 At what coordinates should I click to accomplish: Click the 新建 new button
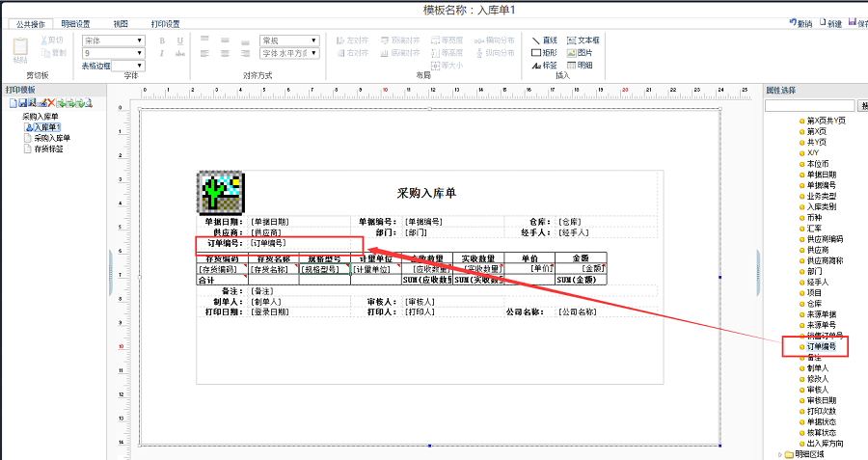831,23
